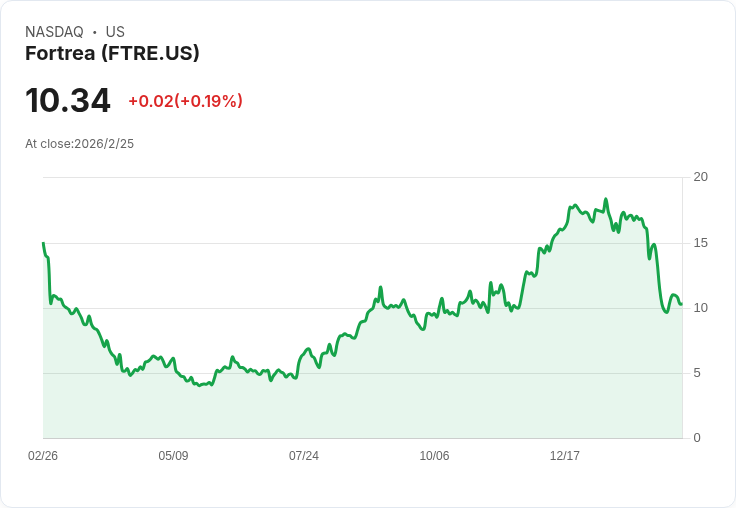
Task: Click the 10.34 closing price
Action: [67, 101]
